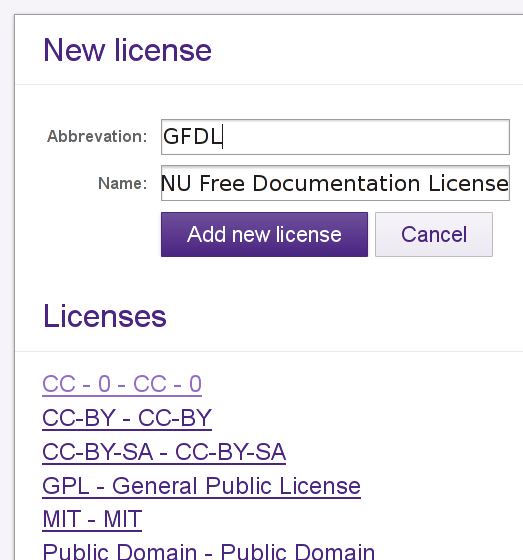Click the GFDL text in Abbrevation field
The image size is (523, 560).
pos(192,137)
